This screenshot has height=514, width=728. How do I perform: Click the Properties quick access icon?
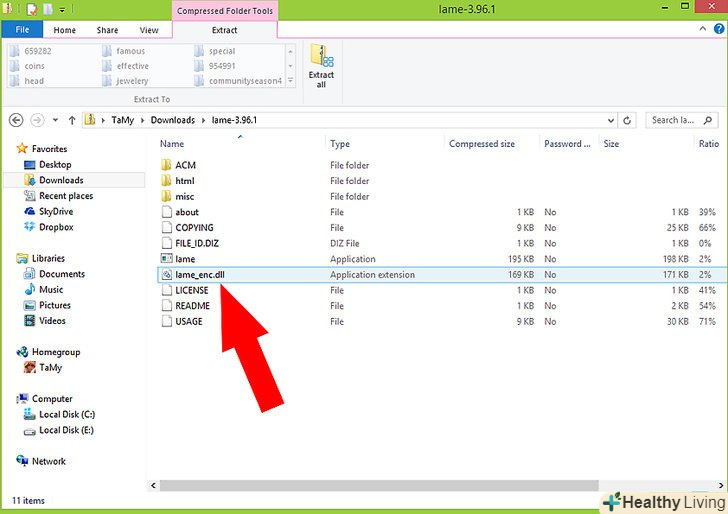(32, 9)
